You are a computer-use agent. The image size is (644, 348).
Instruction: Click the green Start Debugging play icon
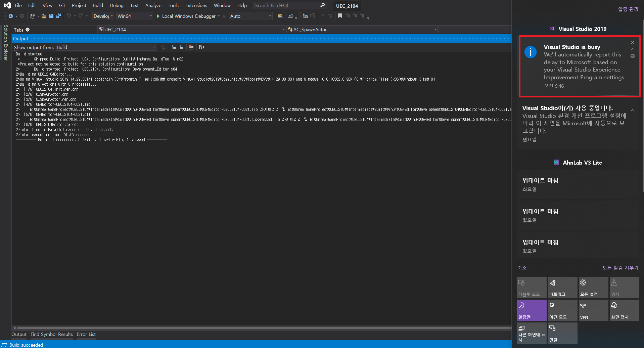158,16
